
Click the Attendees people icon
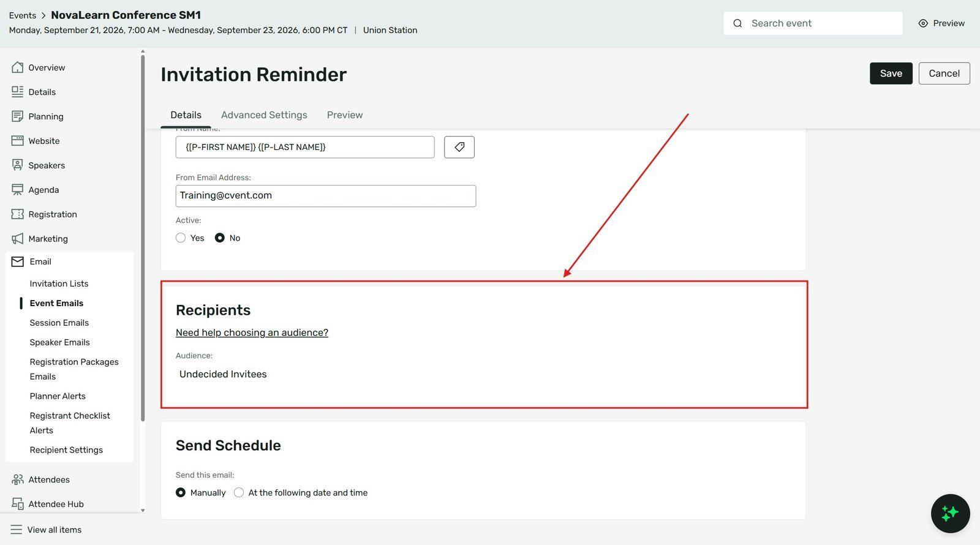click(x=17, y=479)
